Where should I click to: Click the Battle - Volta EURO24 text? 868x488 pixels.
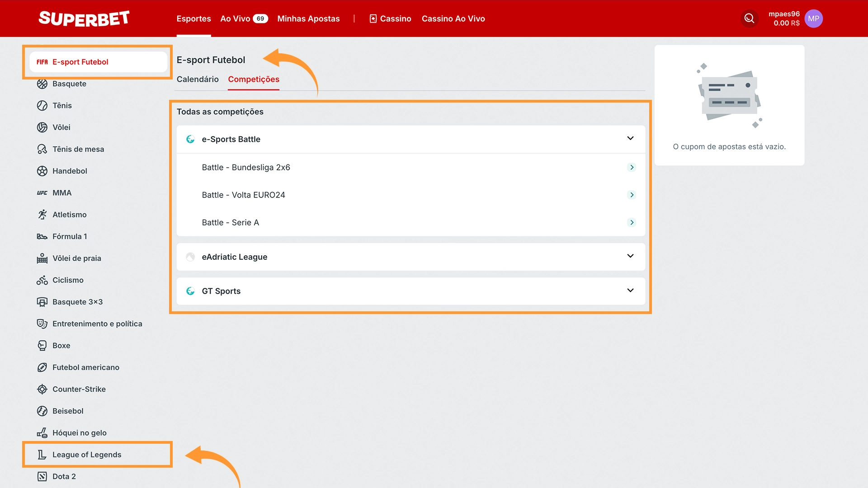click(243, 195)
